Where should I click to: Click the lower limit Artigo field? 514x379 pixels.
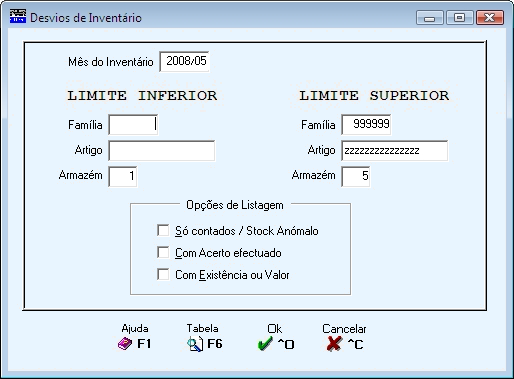coord(162,151)
